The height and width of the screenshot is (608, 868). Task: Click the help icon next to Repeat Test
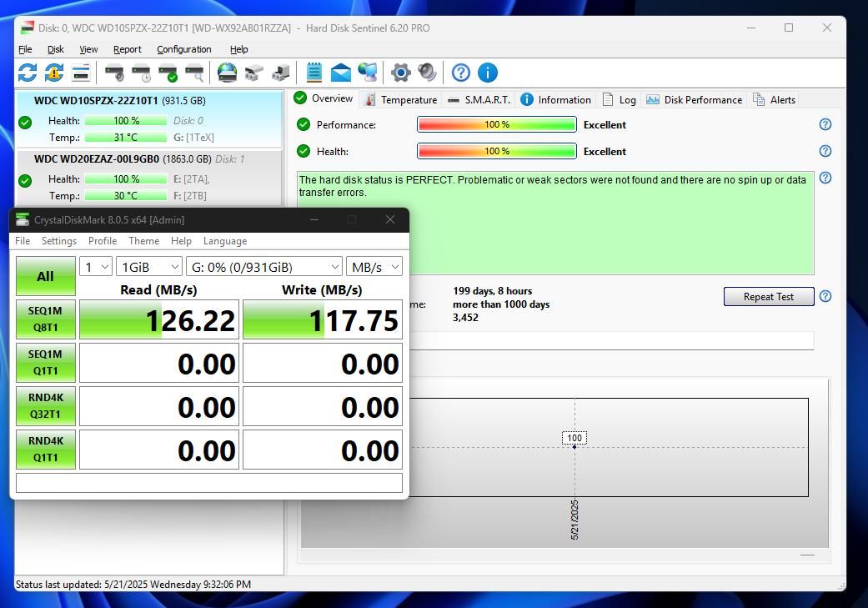tap(825, 296)
